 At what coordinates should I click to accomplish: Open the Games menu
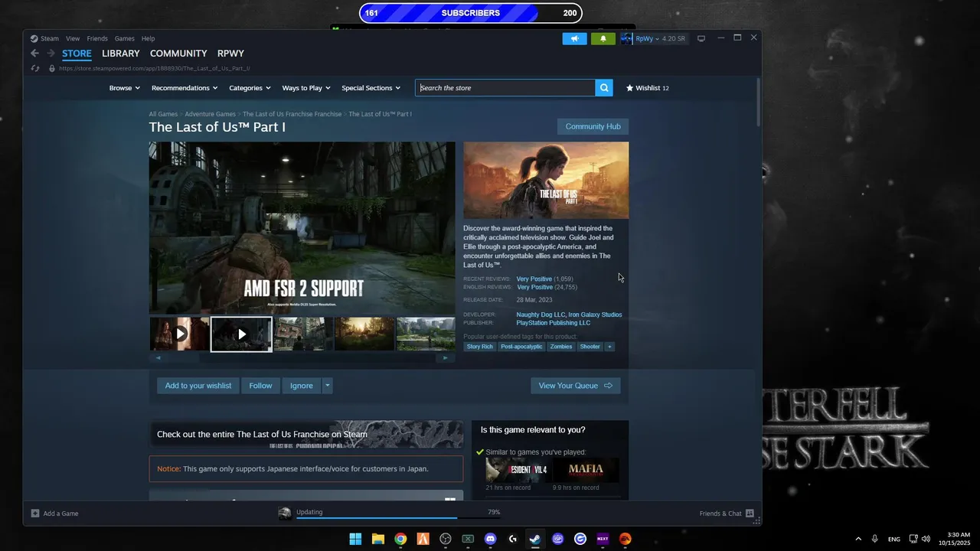tap(125, 38)
